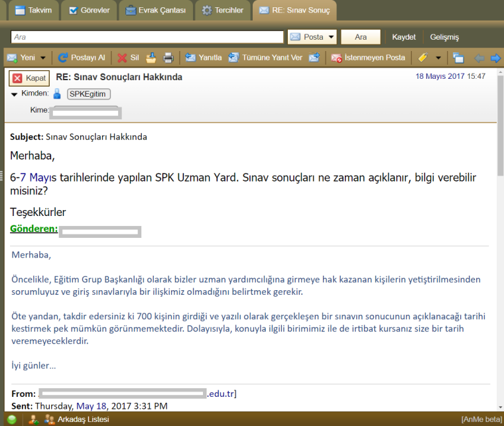Collapse the Kimden header details
This screenshot has width=504, height=426.
point(14,94)
